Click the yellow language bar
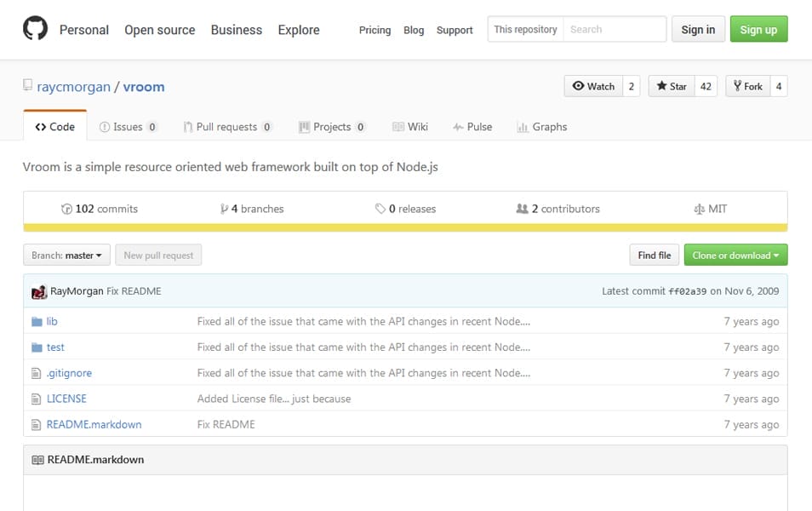 pyautogui.click(x=405, y=227)
